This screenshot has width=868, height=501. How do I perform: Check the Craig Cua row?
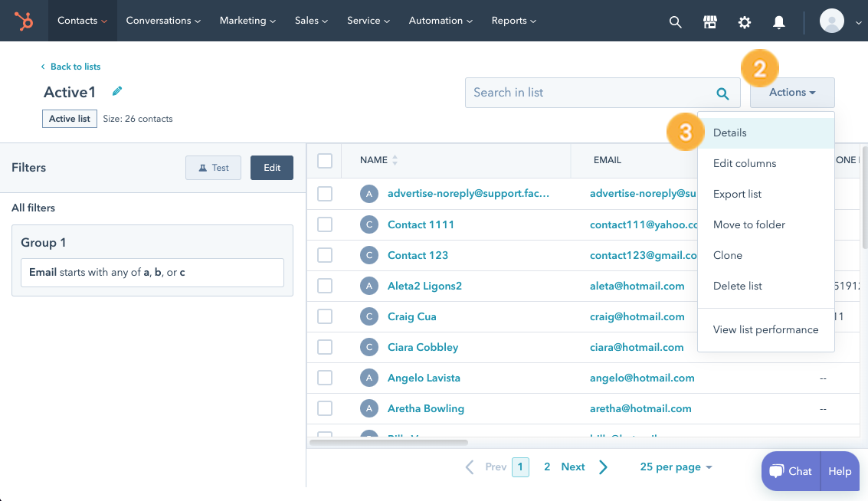[x=325, y=316]
